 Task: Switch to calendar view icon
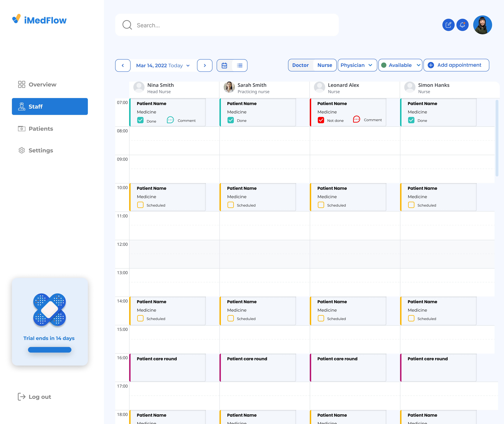[x=224, y=65]
